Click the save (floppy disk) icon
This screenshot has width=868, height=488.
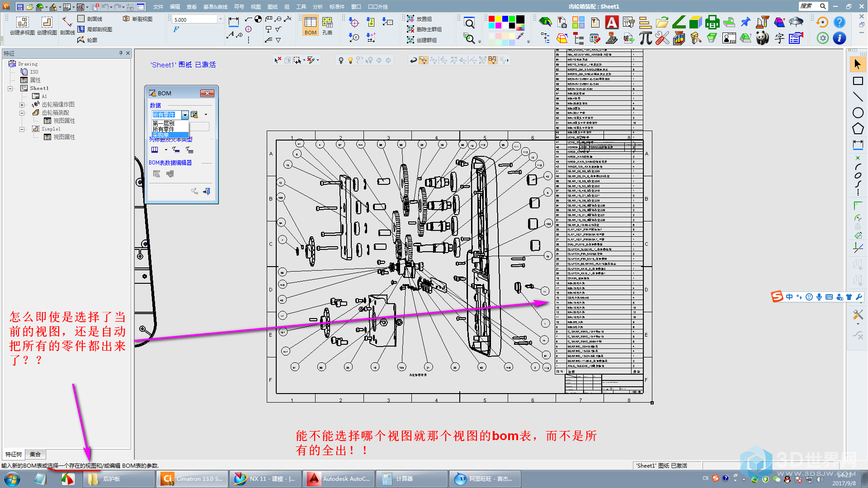click(20, 7)
